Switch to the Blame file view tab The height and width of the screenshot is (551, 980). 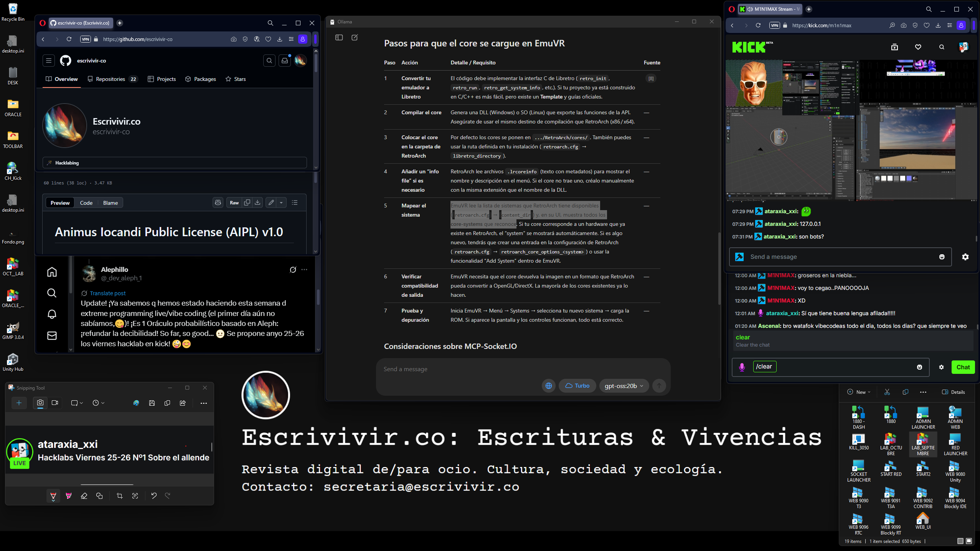[x=111, y=203]
